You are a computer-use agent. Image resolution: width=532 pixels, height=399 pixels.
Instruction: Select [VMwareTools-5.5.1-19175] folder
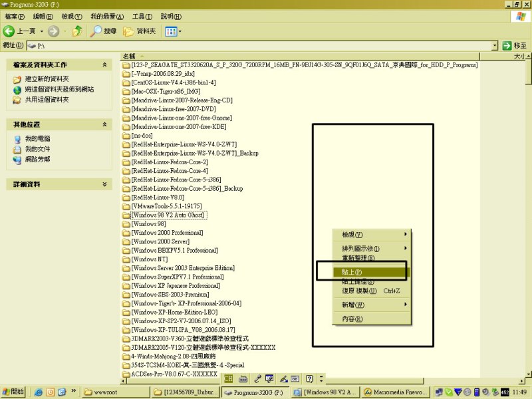(x=166, y=206)
